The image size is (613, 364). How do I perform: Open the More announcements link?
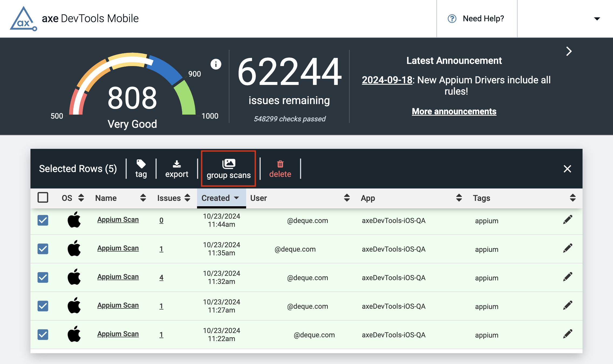pyautogui.click(x=454, y=111)
